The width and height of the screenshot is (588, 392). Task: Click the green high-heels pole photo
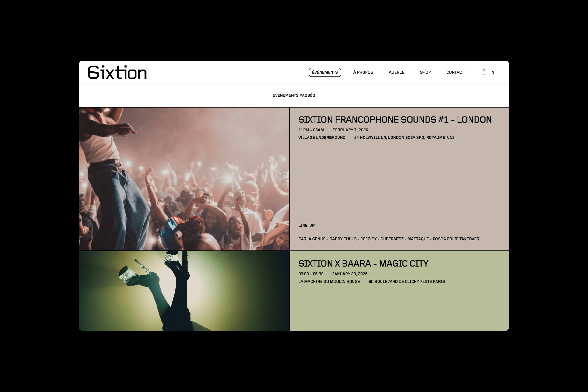184,290
